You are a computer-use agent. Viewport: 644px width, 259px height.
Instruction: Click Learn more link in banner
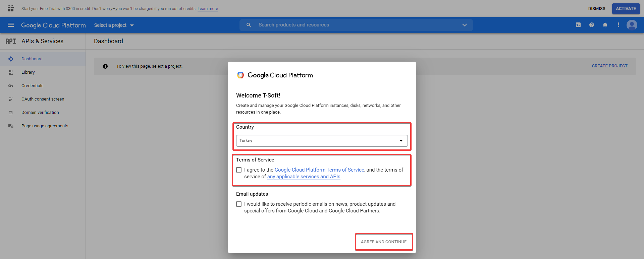(208, 9)
